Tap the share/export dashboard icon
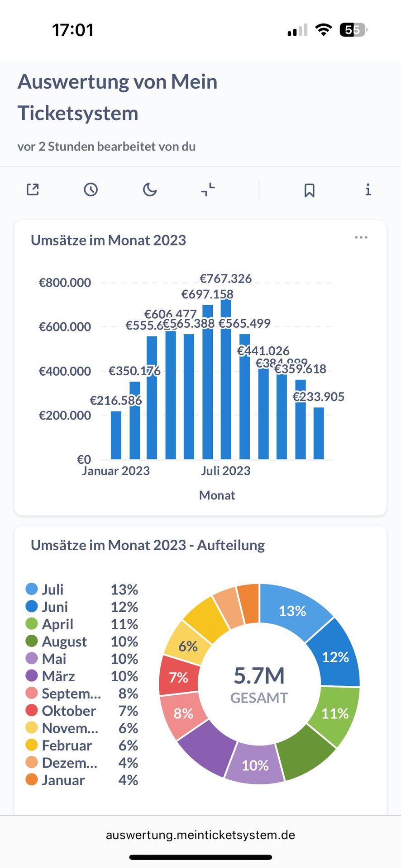 tap(33, 189)
